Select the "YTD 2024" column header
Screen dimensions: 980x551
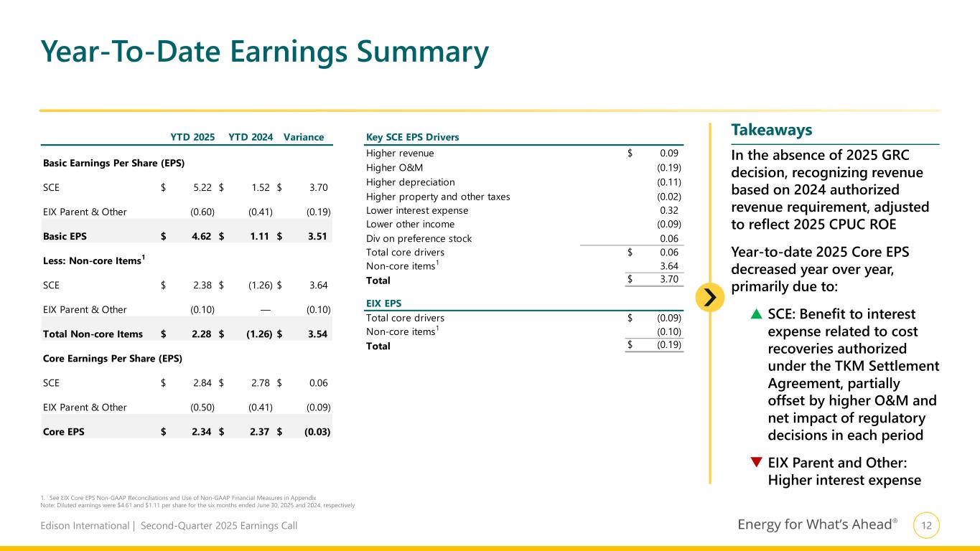pos(251,137)
